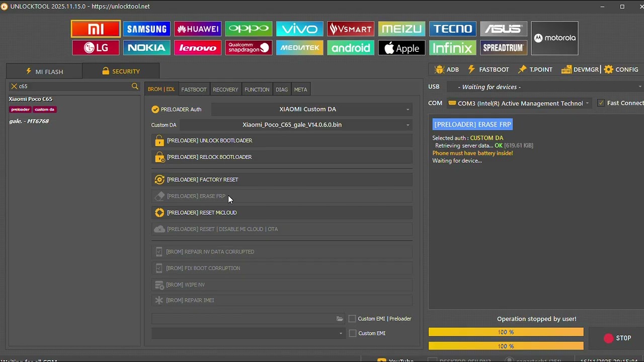Image resolution: width=644 pixels, height=362 pixels.
Task: Select the MI brand icon
Action: pyautogui.click(x=96, y=29)
